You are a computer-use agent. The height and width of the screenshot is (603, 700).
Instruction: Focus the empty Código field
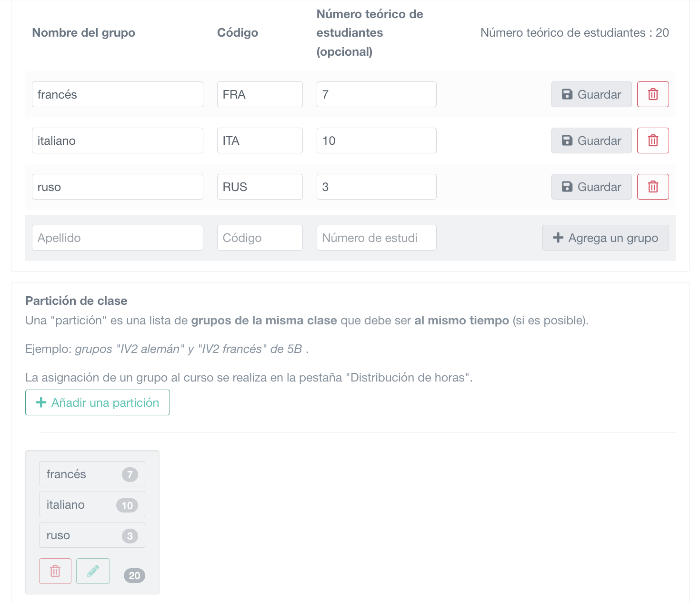[x=260, y=238]
